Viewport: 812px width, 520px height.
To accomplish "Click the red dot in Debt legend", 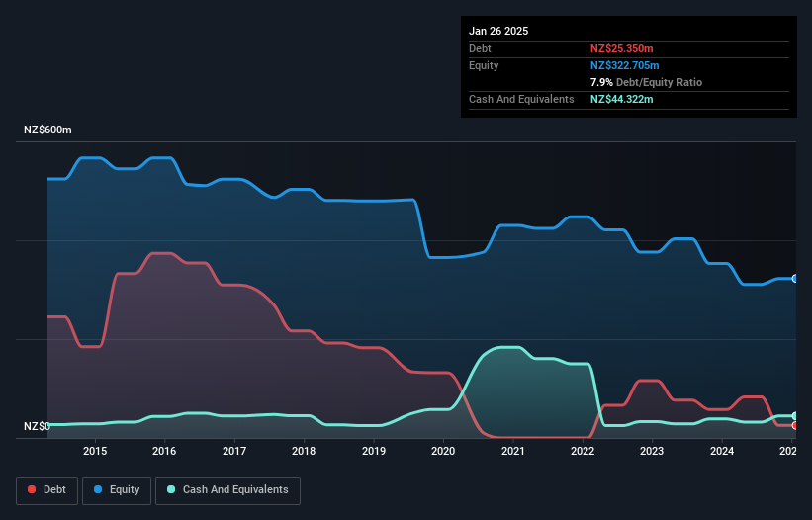I will (33, 490).
